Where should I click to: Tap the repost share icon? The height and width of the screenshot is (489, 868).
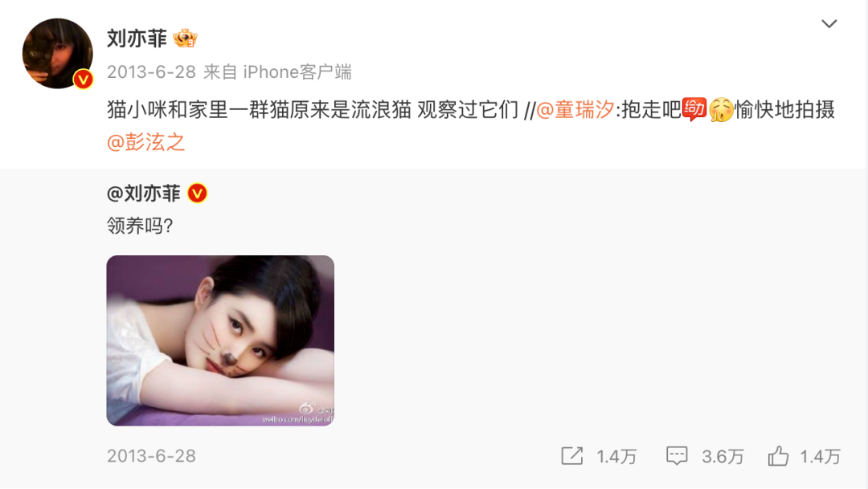click(x=572, y=456)
